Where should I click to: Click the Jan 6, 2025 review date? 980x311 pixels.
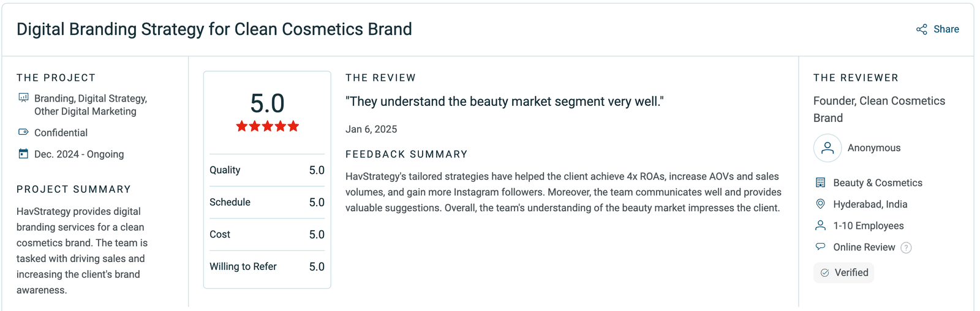[371, 129]
